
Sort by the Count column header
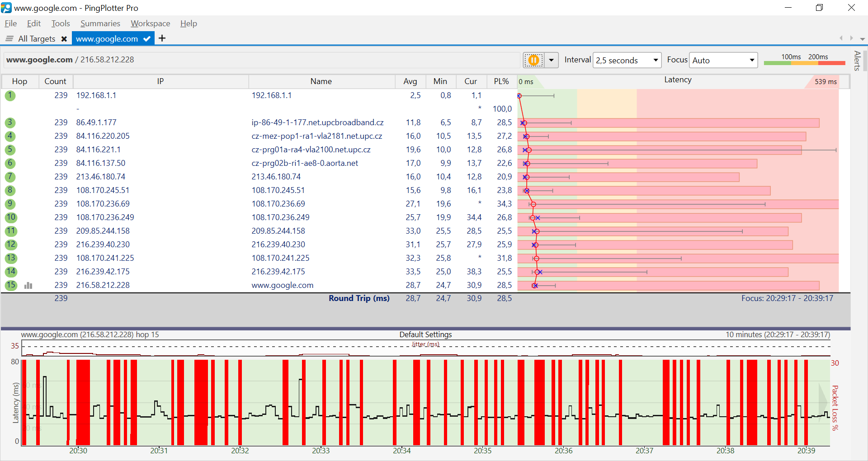(56, 81)
